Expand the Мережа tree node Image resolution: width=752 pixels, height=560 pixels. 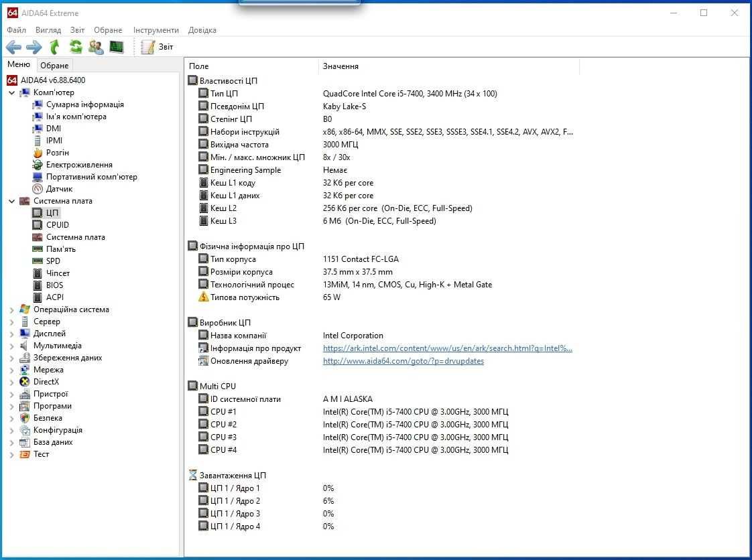point(12,370)
